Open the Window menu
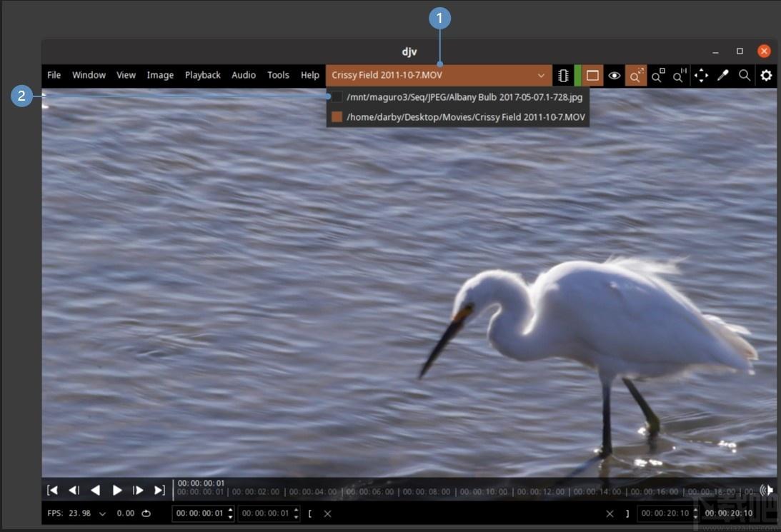781x532 pixels. click(x=89, y=75)
